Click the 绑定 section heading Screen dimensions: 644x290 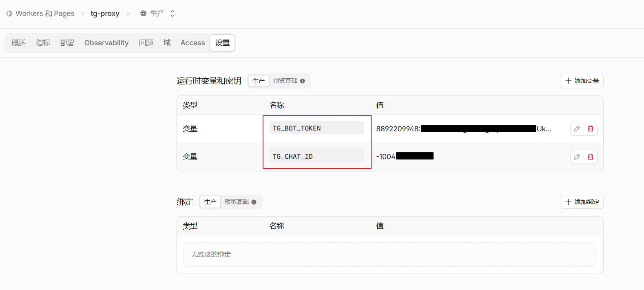pos(185,202)
